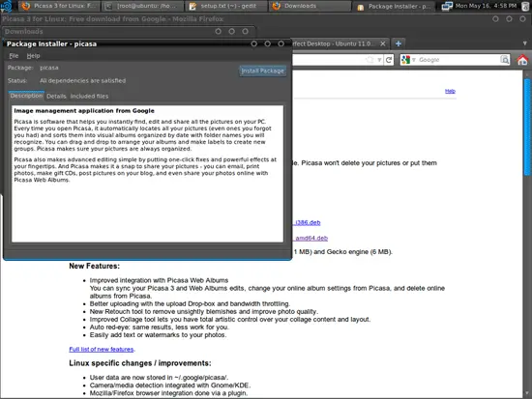Click the 'New Features:' heading on the page
The width and height of the screenshot is (532, 399).
tap(95, 266)
